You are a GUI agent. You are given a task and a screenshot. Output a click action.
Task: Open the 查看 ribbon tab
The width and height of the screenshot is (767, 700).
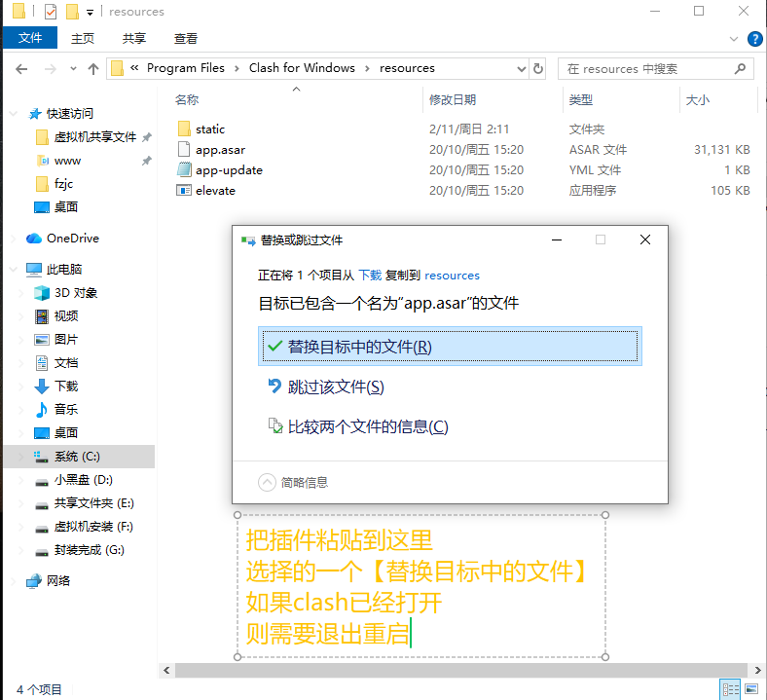(x=186, y=39)
